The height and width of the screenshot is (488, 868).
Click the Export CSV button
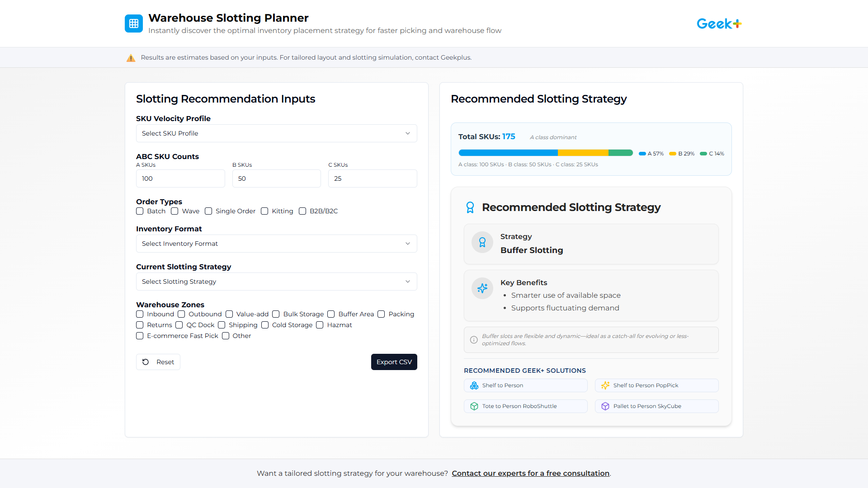coord(394,362)
